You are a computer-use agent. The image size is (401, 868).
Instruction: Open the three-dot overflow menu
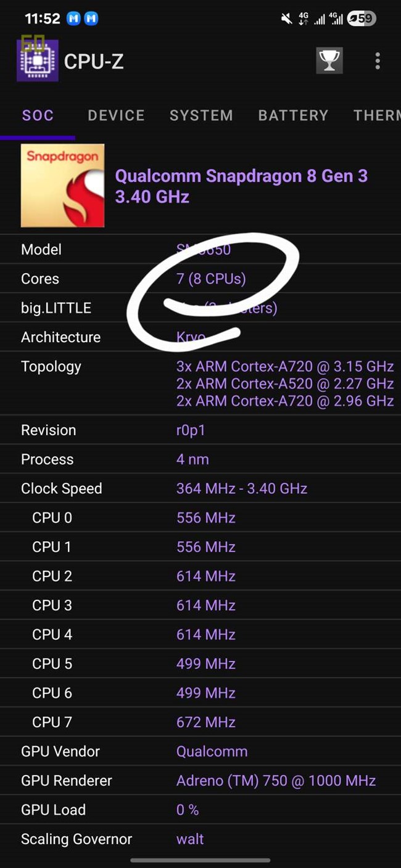[378, 61]
